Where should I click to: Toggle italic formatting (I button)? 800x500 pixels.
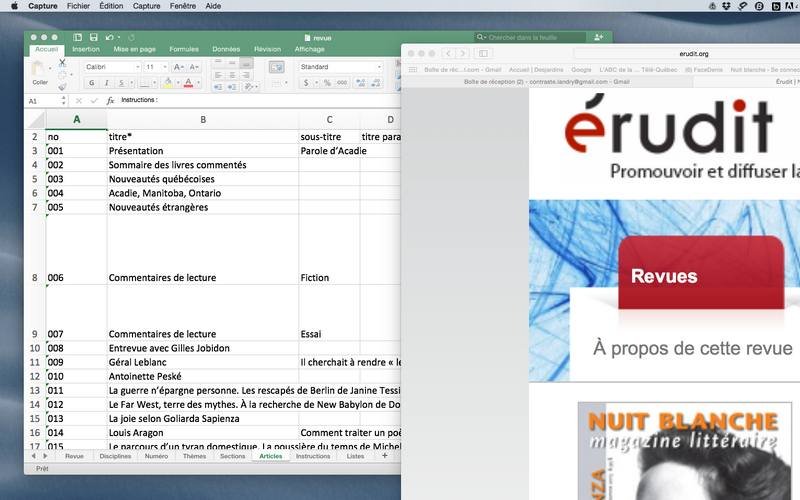click(x=105, y=83)
